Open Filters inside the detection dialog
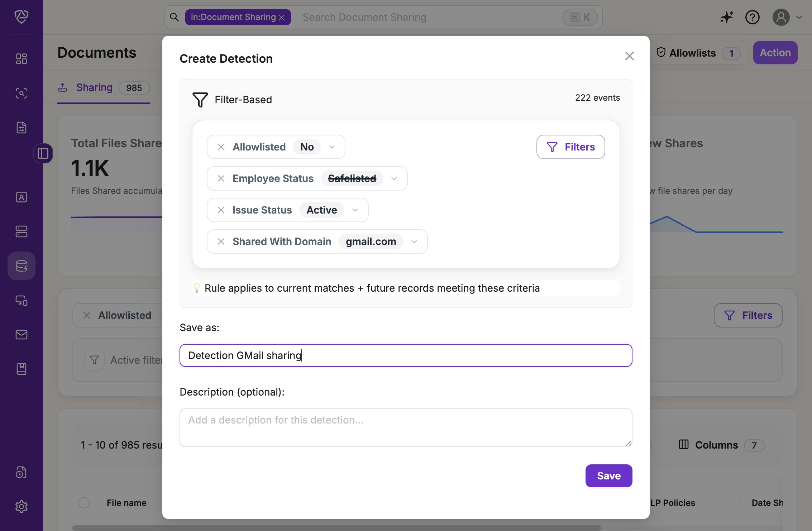Screen dimensions: 812x531 [570, 147]
